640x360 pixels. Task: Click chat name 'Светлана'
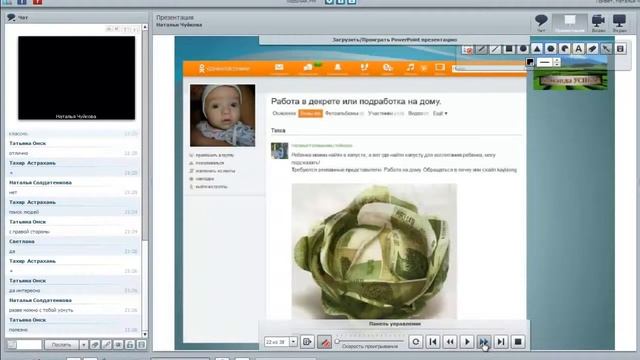click(22, 241)
